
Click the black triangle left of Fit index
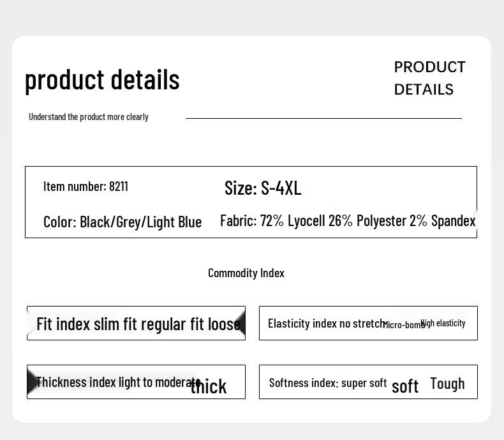(30, 323)
